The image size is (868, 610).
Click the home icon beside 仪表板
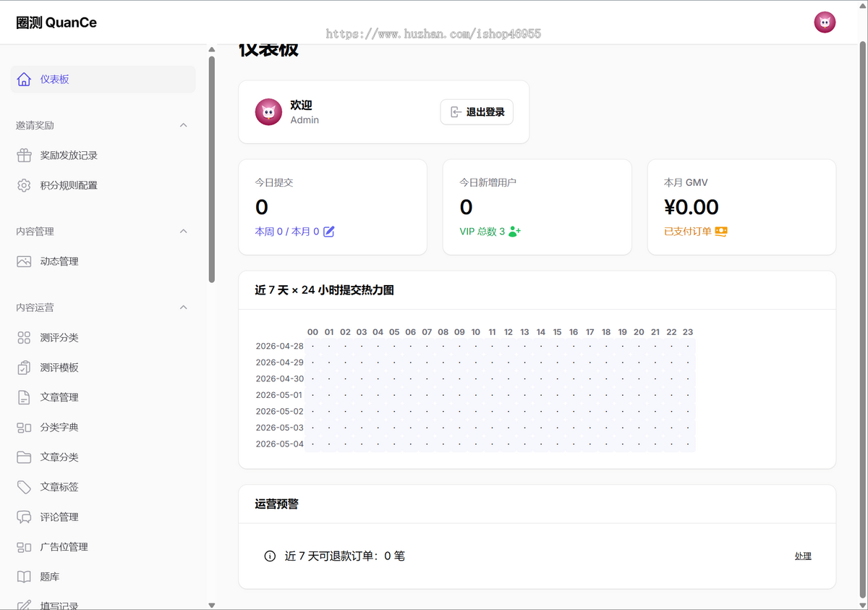24,80
